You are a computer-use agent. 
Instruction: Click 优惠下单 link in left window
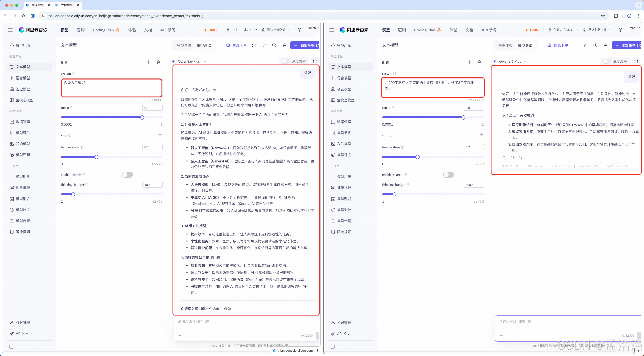[236, 45]
